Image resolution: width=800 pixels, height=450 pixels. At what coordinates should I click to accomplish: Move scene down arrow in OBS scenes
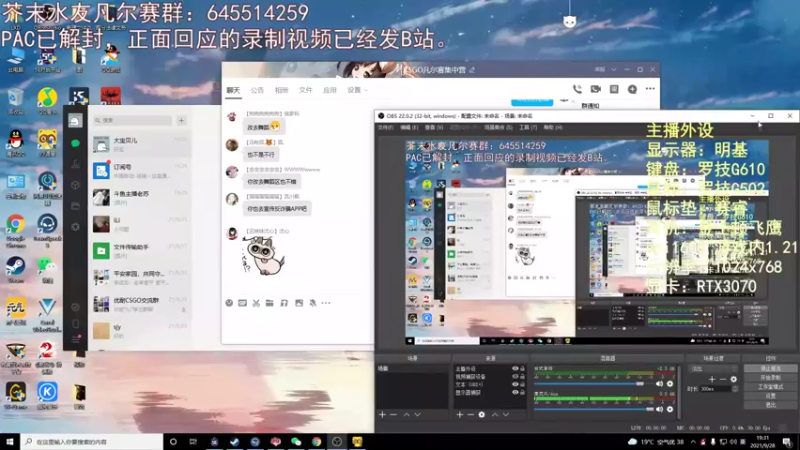418,415
